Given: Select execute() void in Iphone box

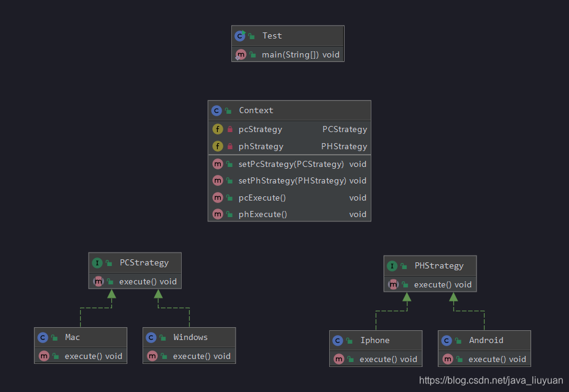Looking at the screenshot, I should (x=389, y=360).
